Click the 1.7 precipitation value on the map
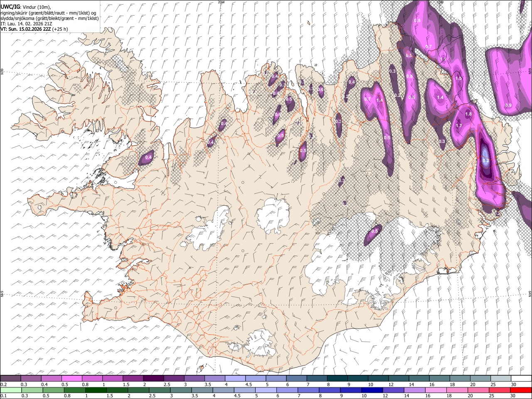 (x=459, y=126)
